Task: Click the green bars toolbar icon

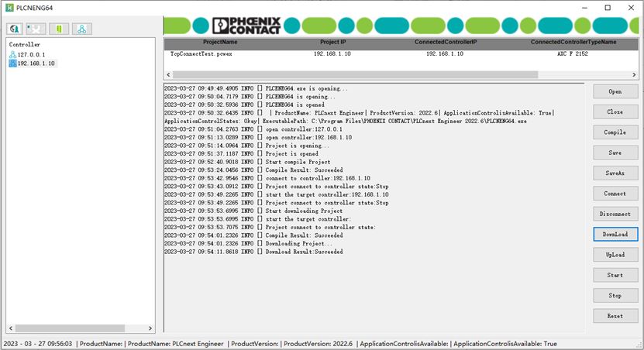Action: [58, 29]
